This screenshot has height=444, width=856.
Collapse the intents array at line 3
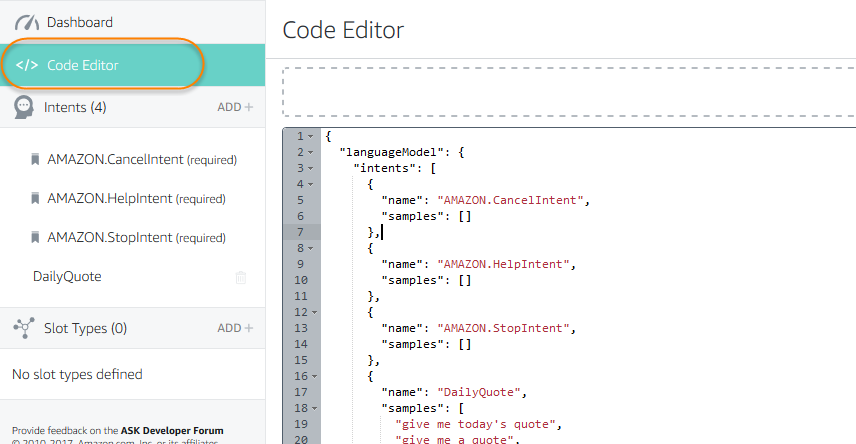point(311,168)
